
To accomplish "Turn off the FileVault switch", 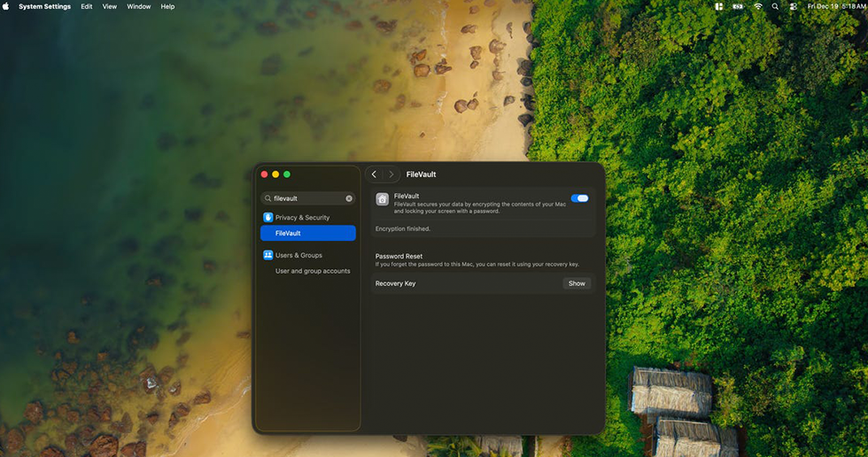I will pyautogui.click(x=580, y=198).
